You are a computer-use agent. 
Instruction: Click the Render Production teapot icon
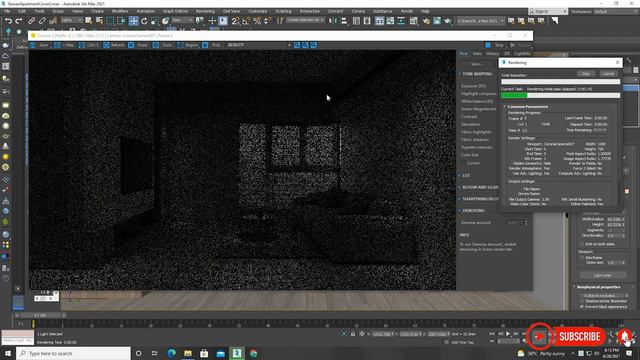[x=447, y=20]
